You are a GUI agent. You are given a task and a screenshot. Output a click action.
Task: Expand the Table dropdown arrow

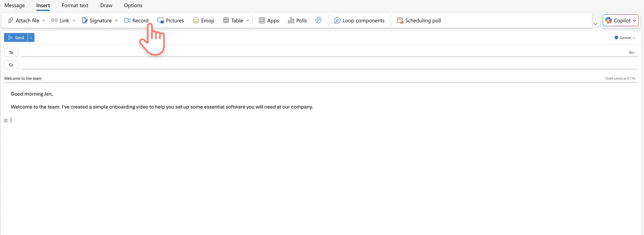pos(248,21)
